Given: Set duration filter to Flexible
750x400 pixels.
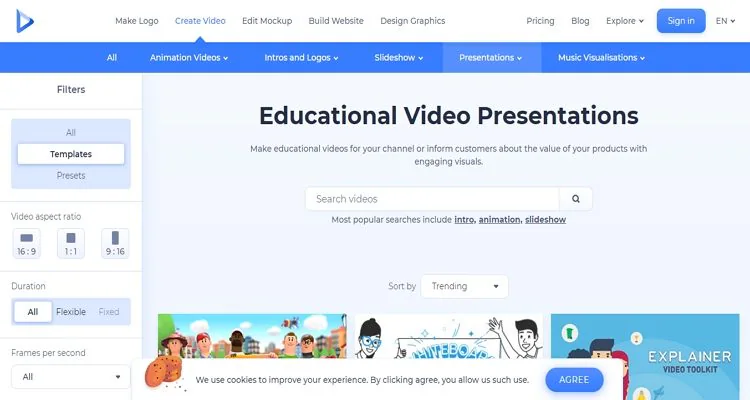Looking at the screenshot, I should tap(71, 312).
